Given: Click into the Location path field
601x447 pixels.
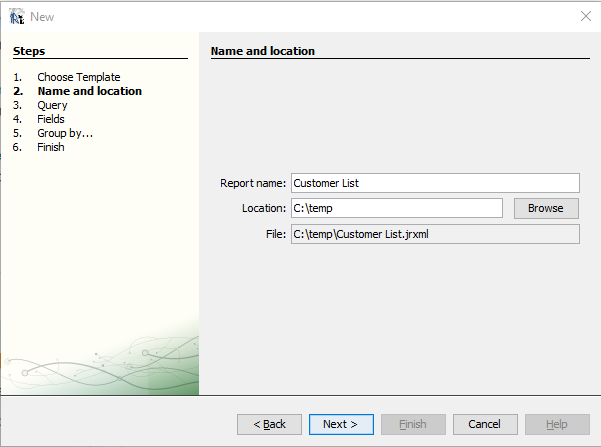Looking at the screenshot, I should [397, 208].
